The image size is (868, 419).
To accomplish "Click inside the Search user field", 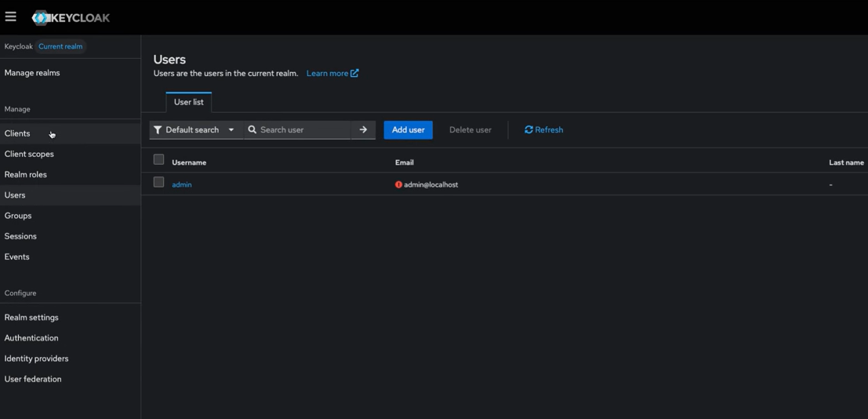I will coord(303,130).
